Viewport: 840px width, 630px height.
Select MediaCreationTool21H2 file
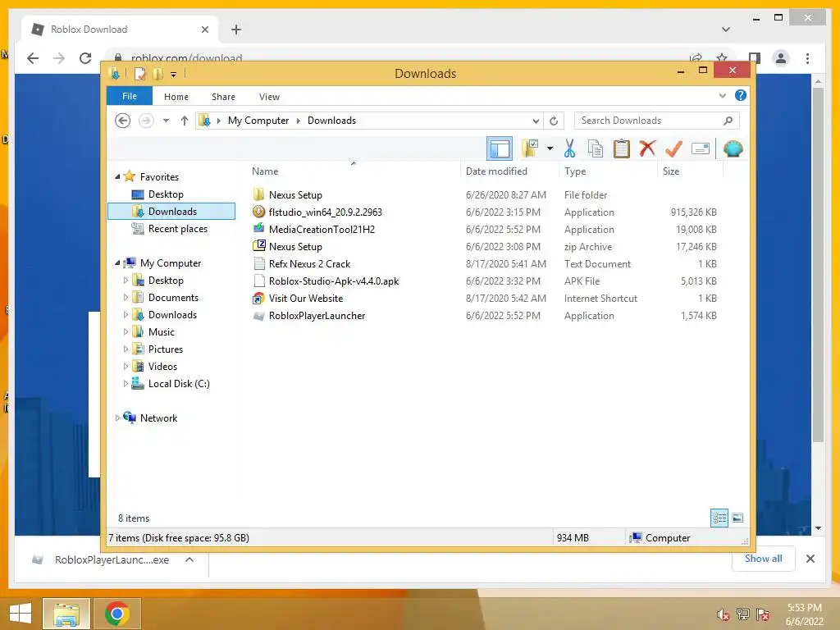[x=322, y=230]
